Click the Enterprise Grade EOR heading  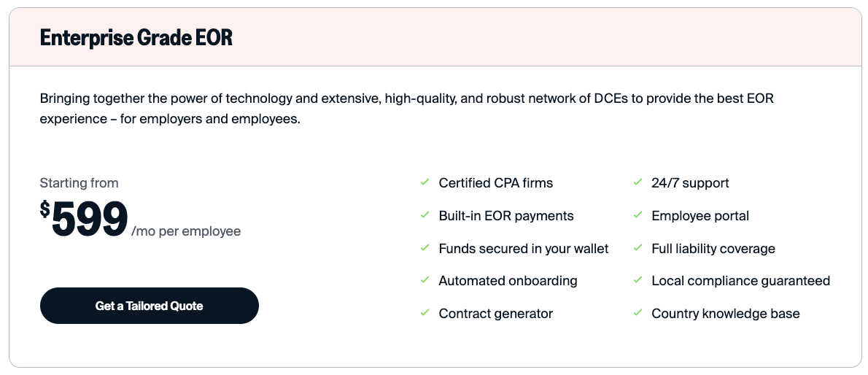(x=136, y=38)
